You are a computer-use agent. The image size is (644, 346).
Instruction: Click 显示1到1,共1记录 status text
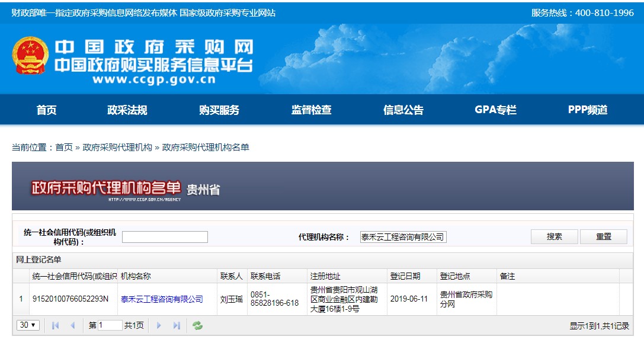(599, 326)
